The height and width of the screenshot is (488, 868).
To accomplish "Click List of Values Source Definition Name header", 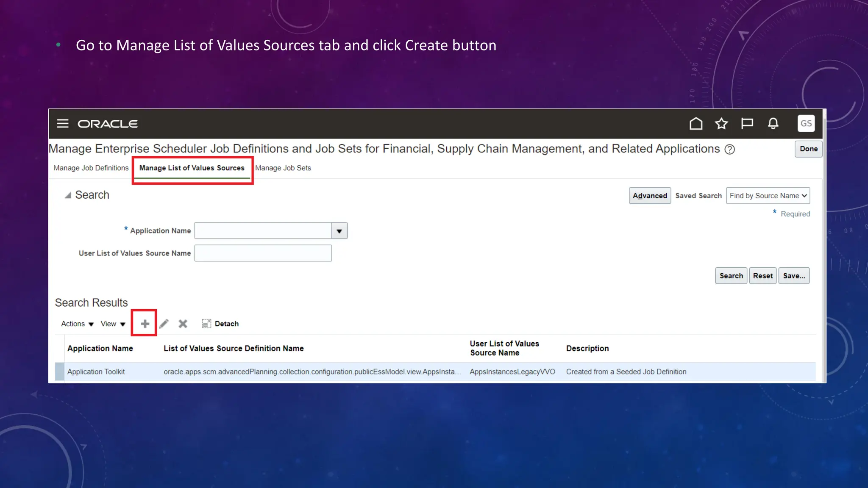I will (x=234, y=348).
